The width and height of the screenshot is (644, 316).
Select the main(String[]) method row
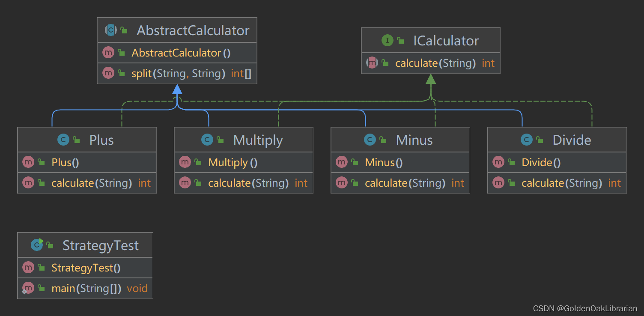point(85,288)
